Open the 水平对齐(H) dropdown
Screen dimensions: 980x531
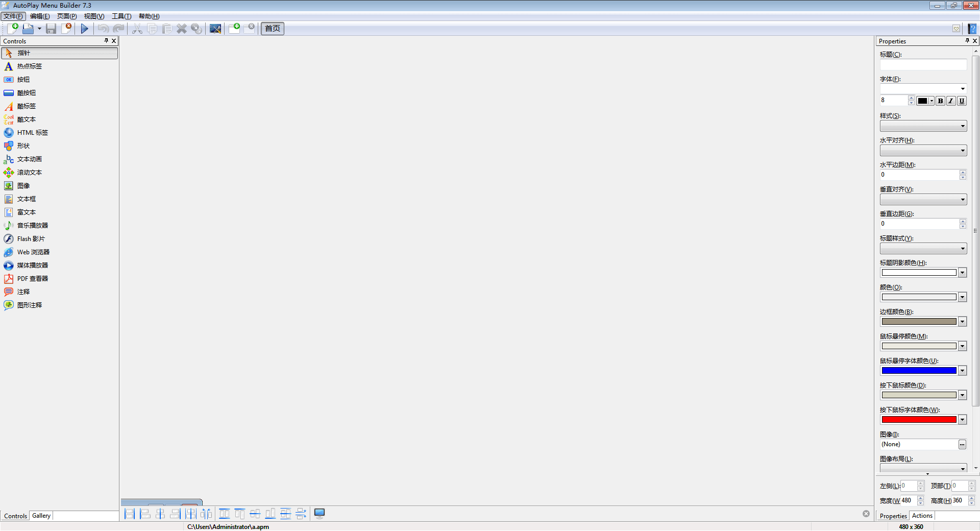[x=923, y=151]
